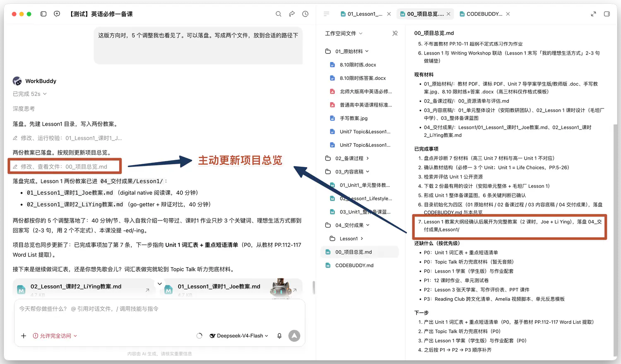Collapse file cards with the chevron above them
This screenshot has height=364, width=621.
point(159,284)
